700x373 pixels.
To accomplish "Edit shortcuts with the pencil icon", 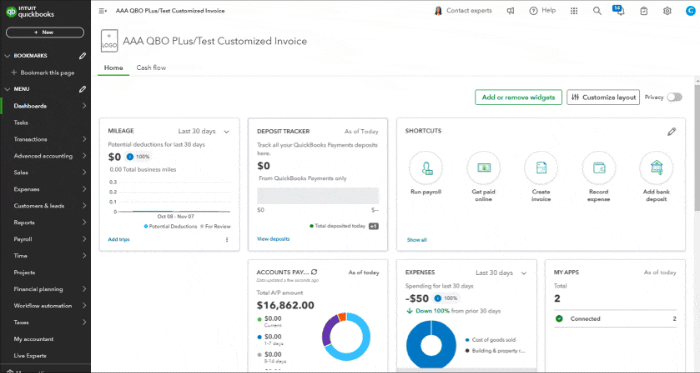I will coord(671,132).
